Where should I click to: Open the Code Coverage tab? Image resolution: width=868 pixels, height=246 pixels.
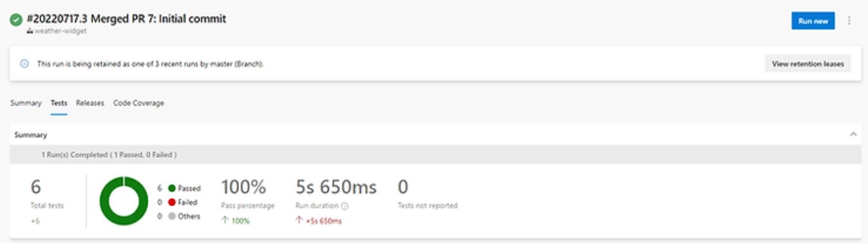point(138,103)
